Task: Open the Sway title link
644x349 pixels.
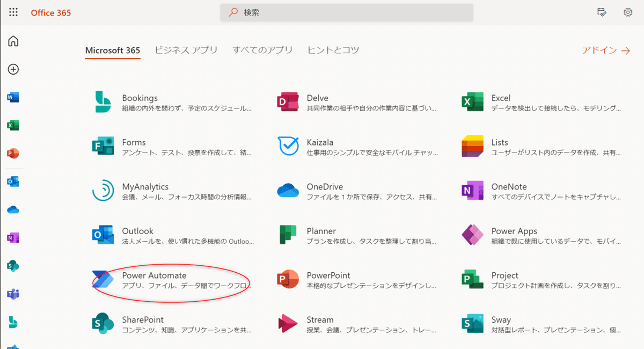Action: tap(501, 320)
